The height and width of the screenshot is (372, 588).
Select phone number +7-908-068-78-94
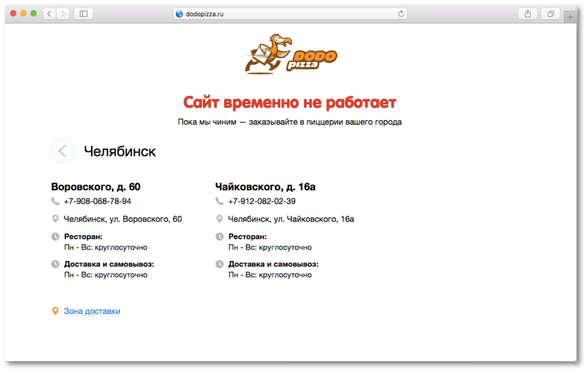(x=98, y=201)
